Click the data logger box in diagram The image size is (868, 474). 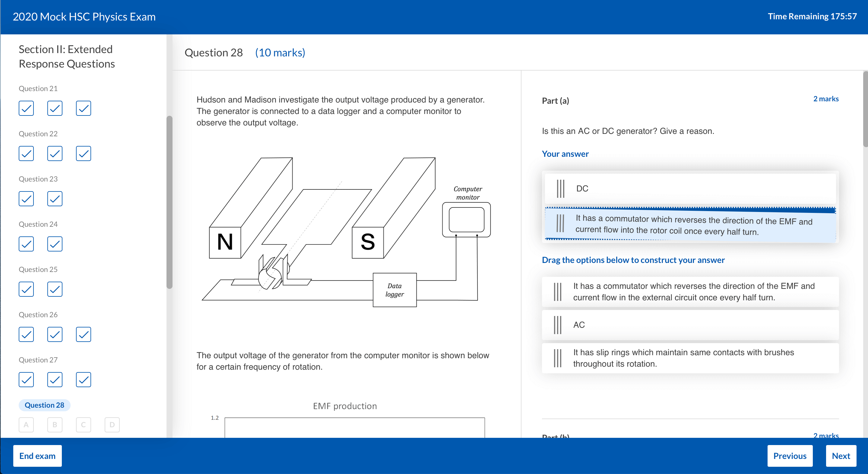(x=394, y=290)
